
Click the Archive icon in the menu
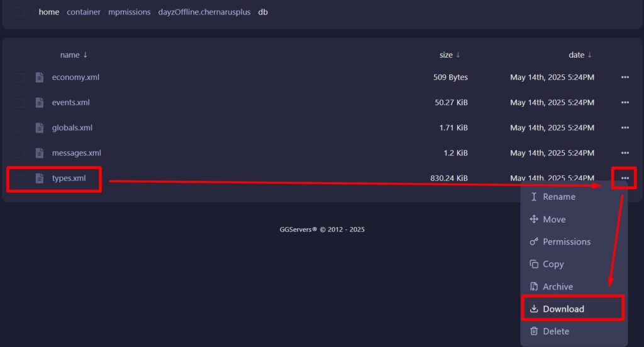(x=534, y=287)
